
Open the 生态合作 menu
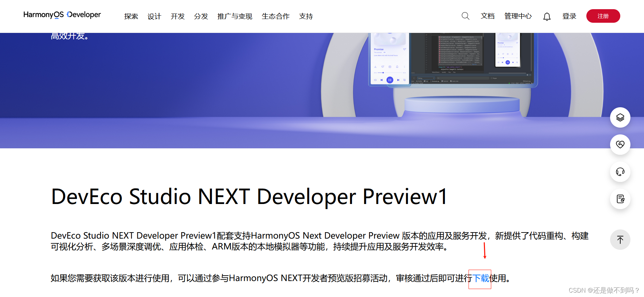[x=276, y=16]
